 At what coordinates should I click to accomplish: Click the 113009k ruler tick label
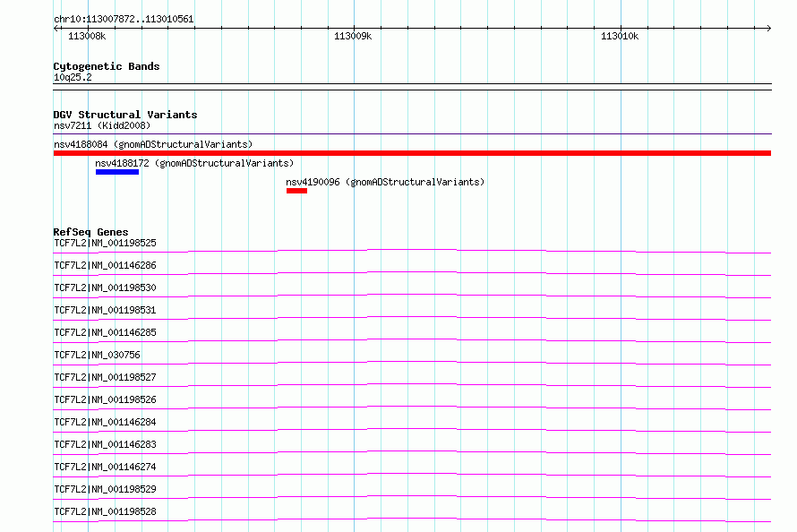tap(353, 36)
